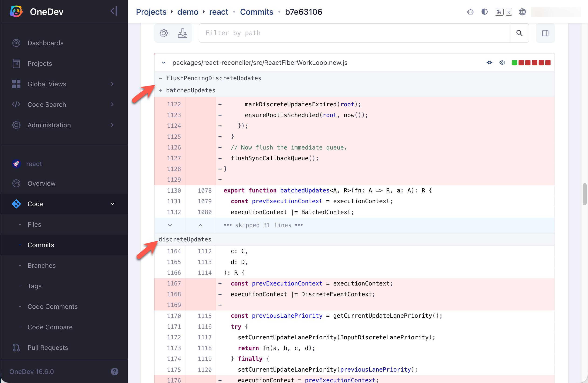Expand Global Views submenu chevron

(x=113, y=84)
